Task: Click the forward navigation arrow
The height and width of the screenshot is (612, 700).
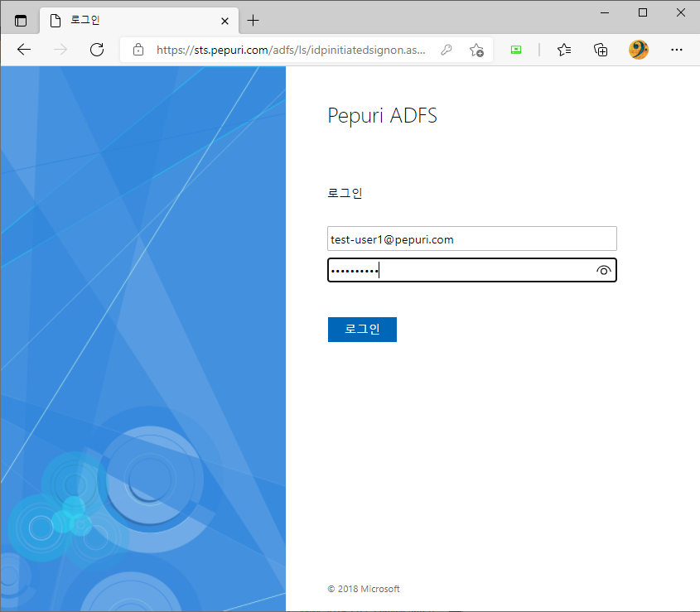Action: (x=60, y=50)
